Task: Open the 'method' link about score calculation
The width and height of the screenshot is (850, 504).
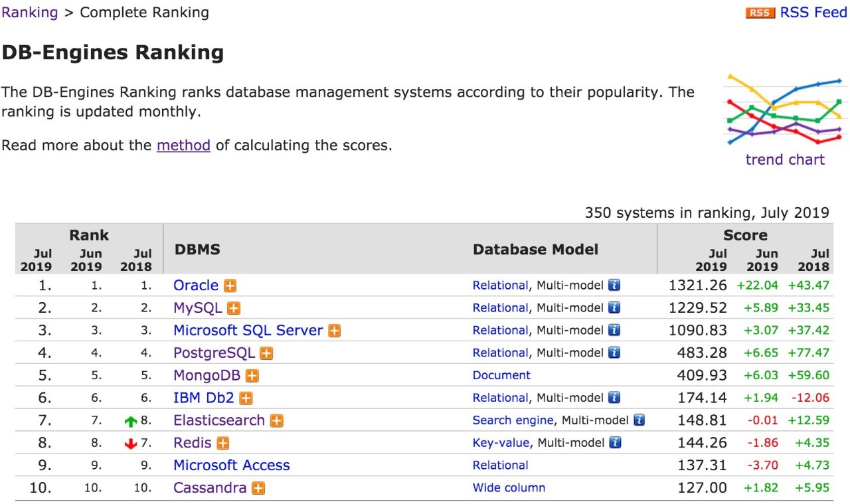Action: 183,145
